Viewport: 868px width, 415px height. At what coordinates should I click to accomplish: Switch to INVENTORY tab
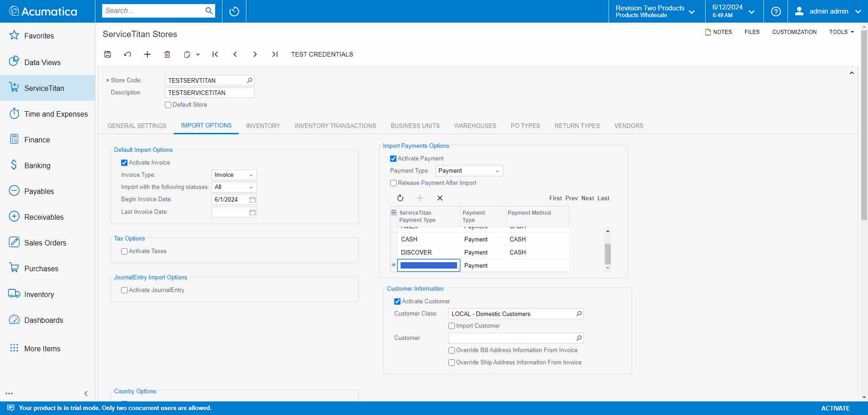263,126
